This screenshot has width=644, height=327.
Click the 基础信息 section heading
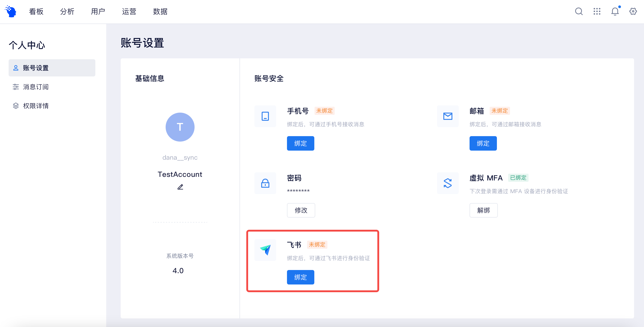150,78
